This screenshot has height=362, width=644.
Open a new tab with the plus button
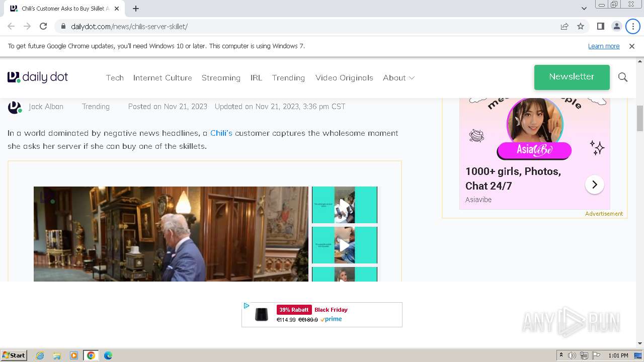tap(136, 9)
